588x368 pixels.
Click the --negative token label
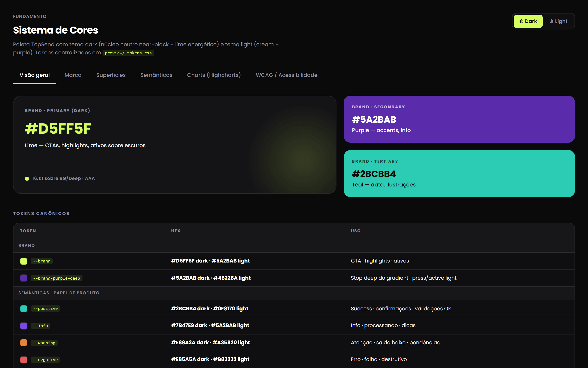(46, 359)
